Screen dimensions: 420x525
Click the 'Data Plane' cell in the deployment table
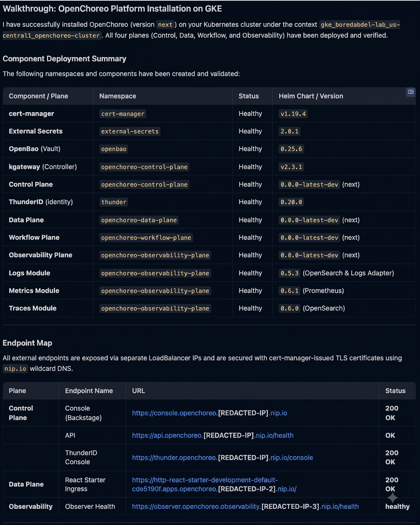pyautogui.click(x=26, y=220)
